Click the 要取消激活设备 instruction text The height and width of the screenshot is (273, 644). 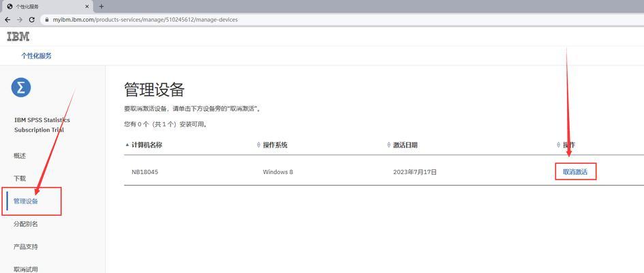point(193,109)
